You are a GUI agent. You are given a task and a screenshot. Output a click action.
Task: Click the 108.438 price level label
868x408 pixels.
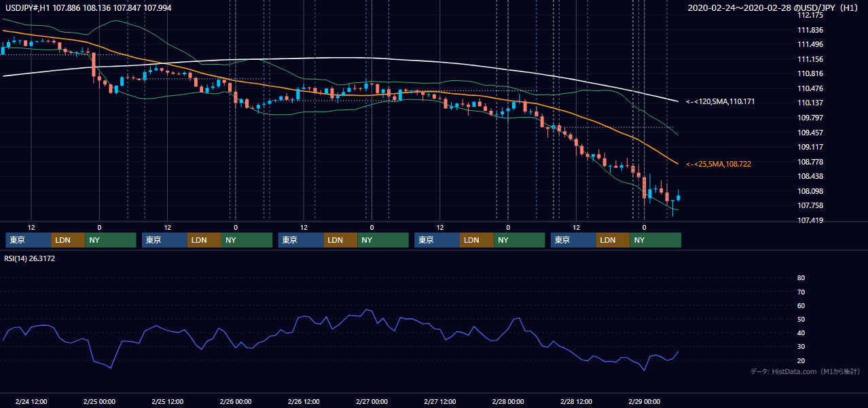click(810, 176)
